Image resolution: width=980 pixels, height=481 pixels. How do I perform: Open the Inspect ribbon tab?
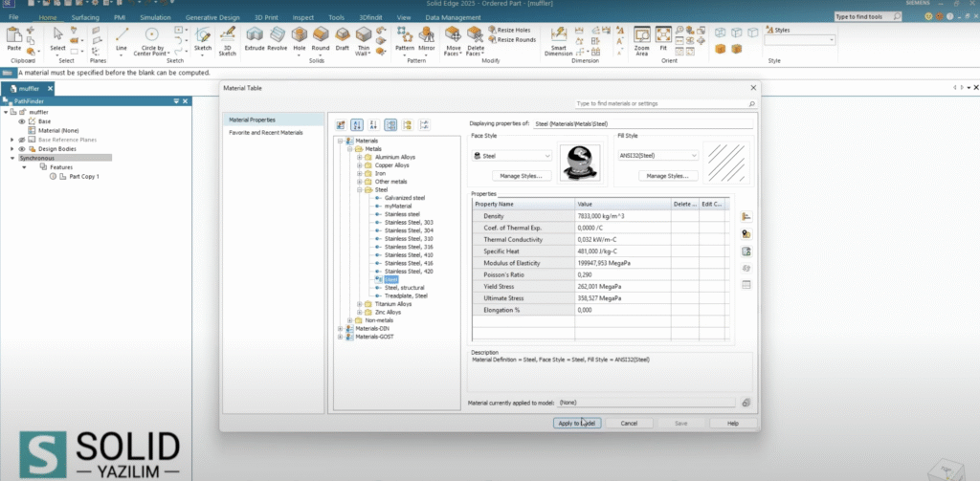coord(303,17)
